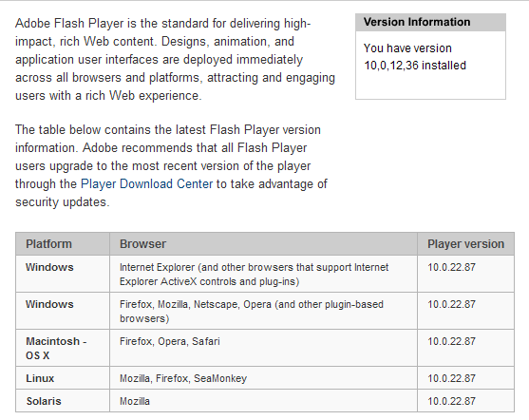Select the Solaris platform cell
This screenshot has height=420, width=529.
[x=63, y=401]
